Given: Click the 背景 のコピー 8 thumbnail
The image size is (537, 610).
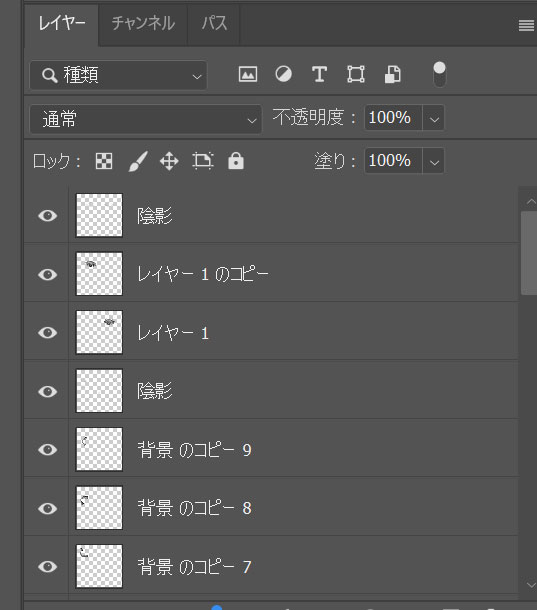Looking at the screenshot, I should 99,508.
